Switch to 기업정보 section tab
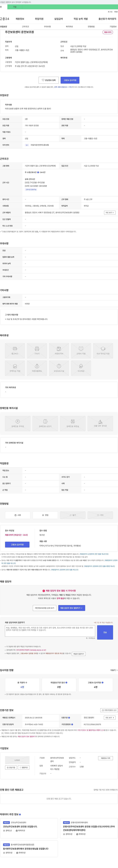118x868 pixels. [x=113, y=27]
